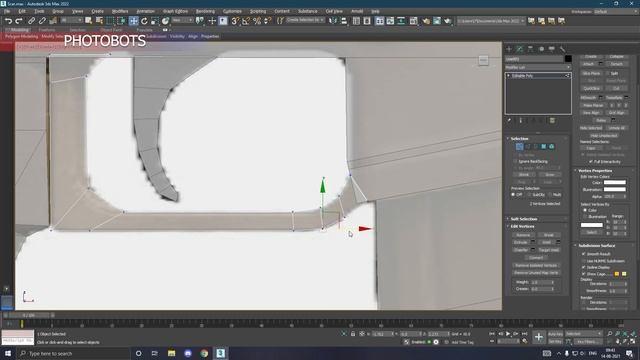Open the Modify panel tab

[520, 49]
